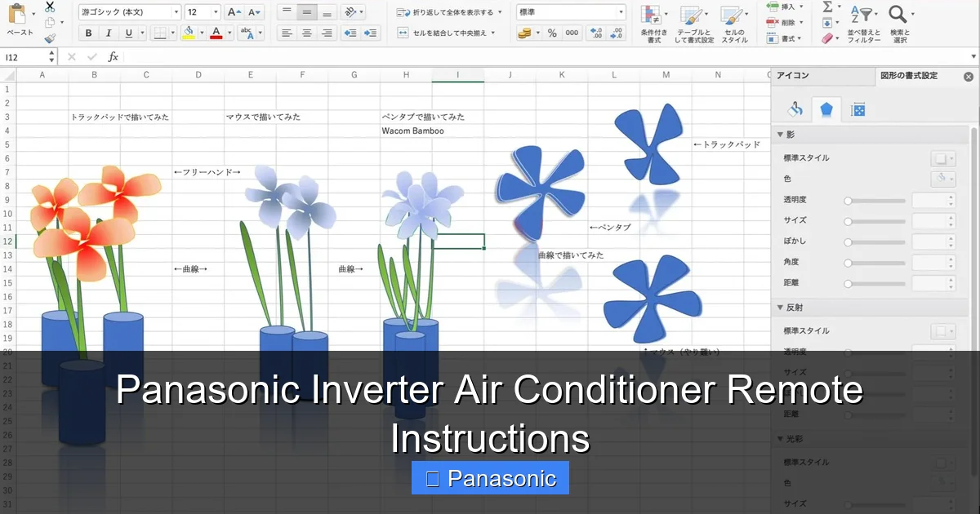Increase font size with the larger A icon
980x514 pixels.
click(234, 12)
